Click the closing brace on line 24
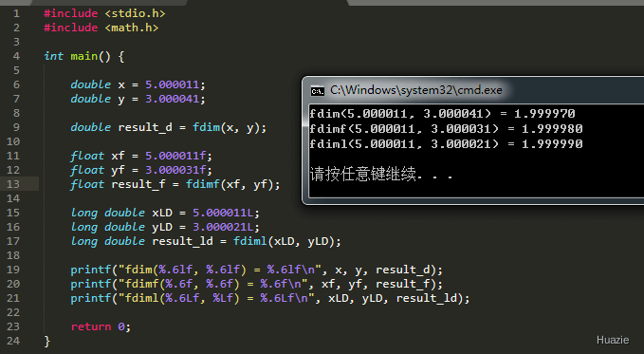Screen dimensions: 644x354 click(46, 341)
